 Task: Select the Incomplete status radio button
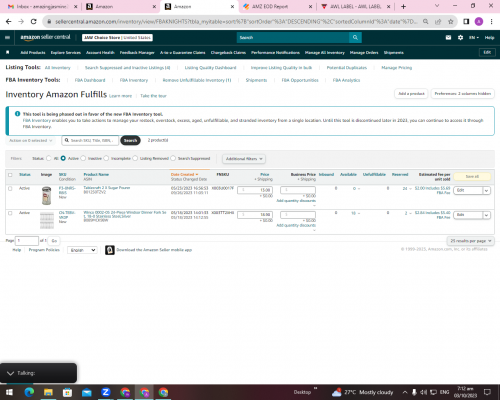point(106,158)
